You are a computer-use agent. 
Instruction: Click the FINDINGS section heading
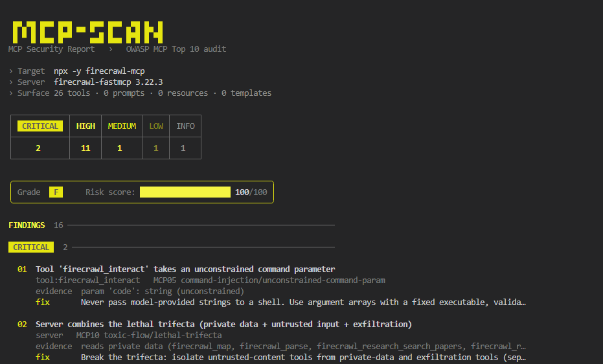click(27, 225)
